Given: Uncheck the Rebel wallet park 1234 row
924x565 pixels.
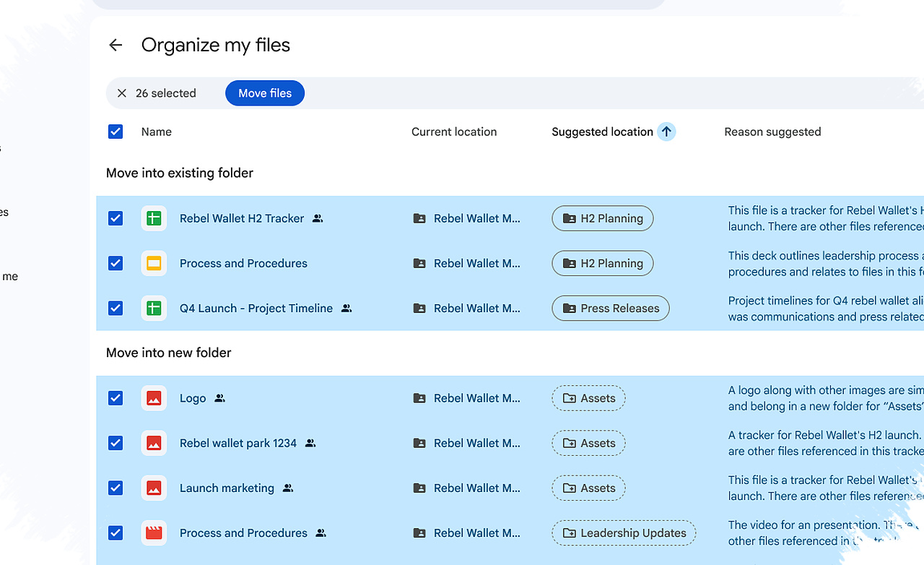Looking at the screenshot, I should 115,443.
